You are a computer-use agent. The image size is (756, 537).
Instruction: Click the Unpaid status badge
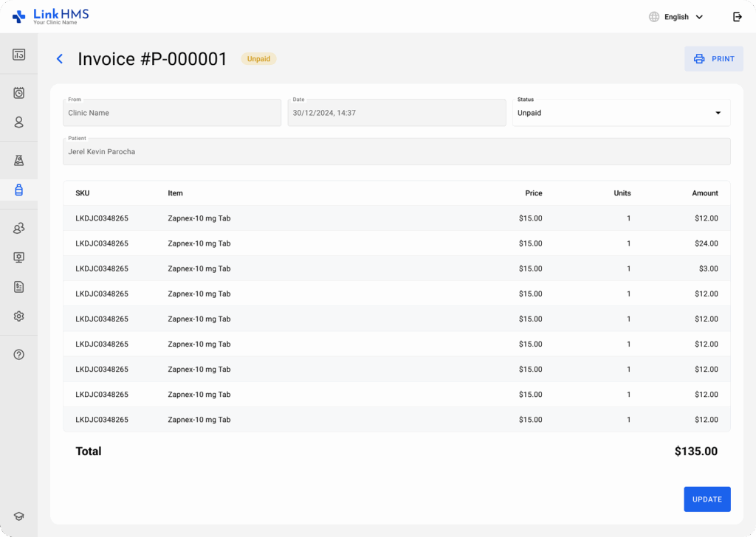click(259, 59)
